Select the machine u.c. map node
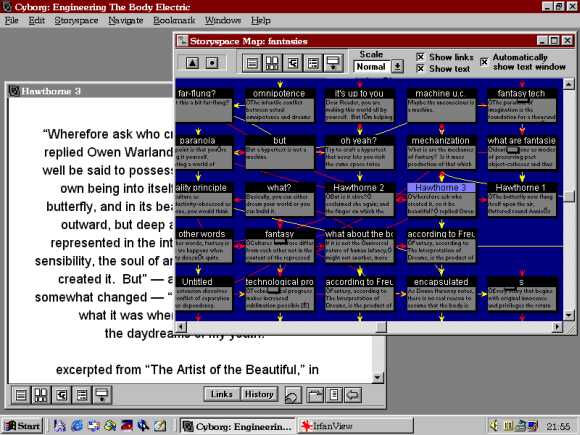Screen dimensions: 580x435 pyautogui.click(x=441, y=105)
